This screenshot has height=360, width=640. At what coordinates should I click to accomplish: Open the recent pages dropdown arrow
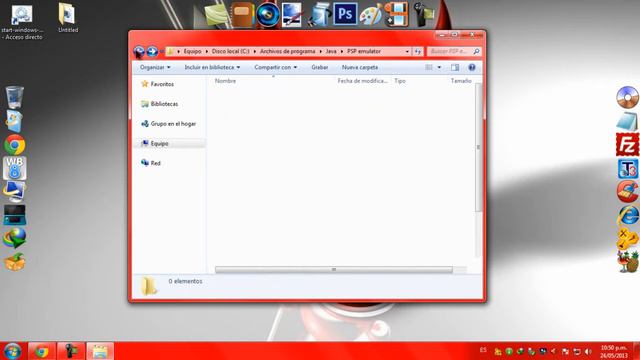point(162,51)
